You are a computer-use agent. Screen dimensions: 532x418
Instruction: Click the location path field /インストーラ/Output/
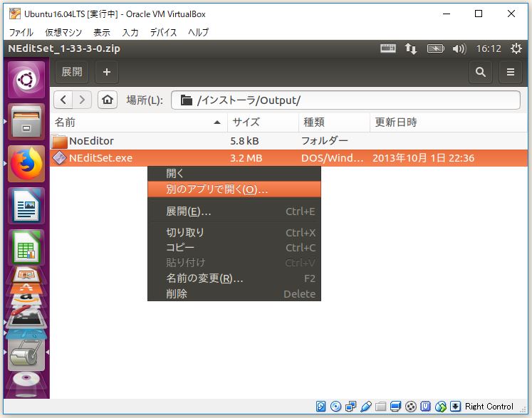[x=345, y=100]
